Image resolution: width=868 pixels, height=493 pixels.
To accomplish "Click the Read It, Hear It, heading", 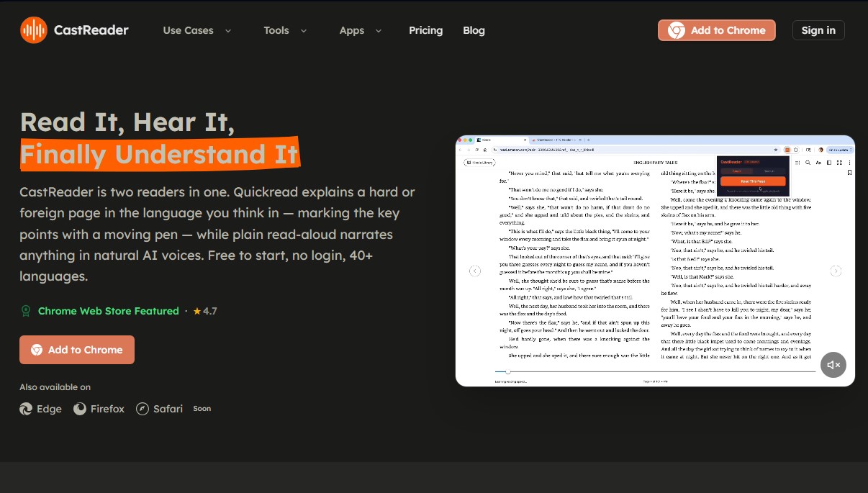I will (127, 122).
